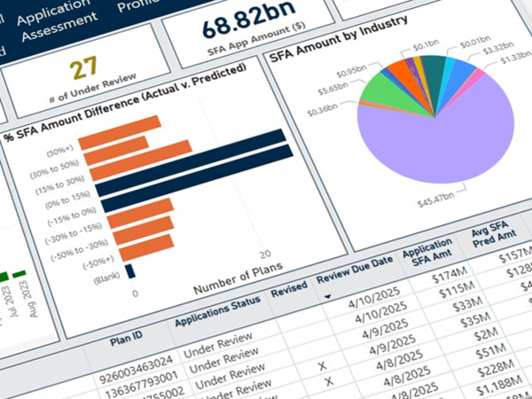Select the $157M Avg SFA Pred Amt cell
This screenshot has width=532, height=399.
pos(515,254)
